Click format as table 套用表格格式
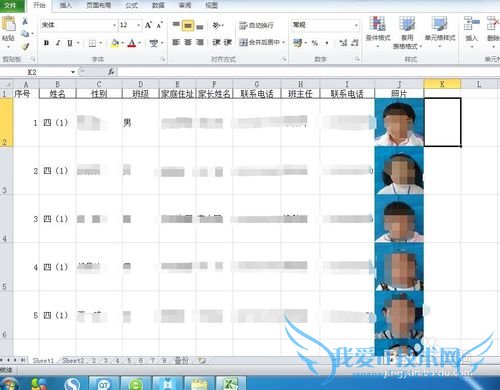The height and width of the screenshot is (390, 500). 407,33
